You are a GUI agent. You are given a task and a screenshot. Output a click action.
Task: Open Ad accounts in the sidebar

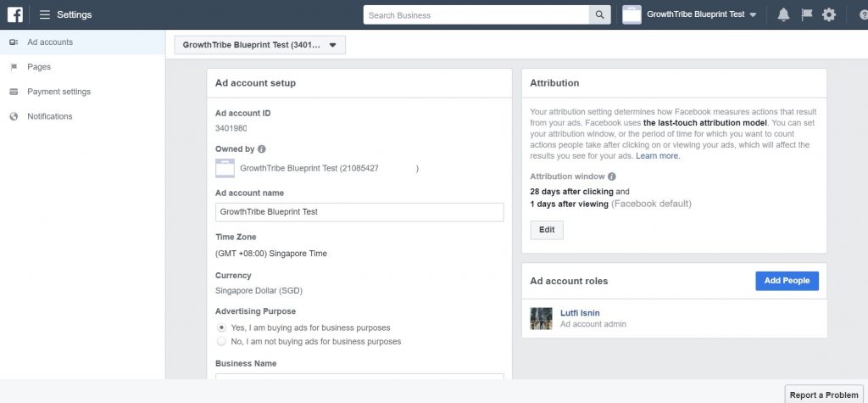pos(82,42)
